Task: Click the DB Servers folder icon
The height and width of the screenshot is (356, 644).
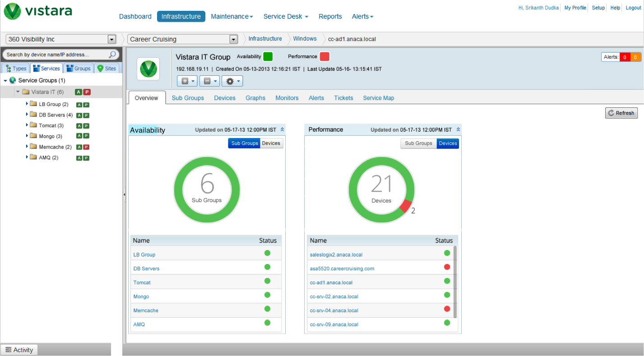Action: point(33,115)
